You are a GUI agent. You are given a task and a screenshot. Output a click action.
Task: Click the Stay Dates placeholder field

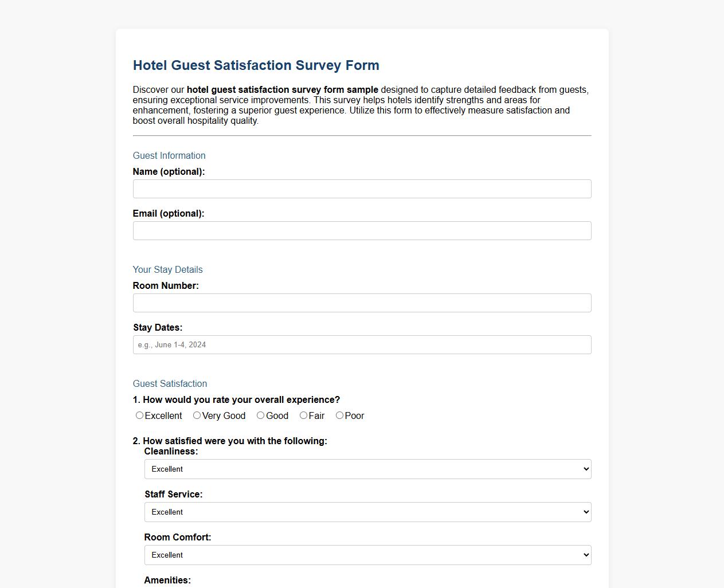coord(362,344)
